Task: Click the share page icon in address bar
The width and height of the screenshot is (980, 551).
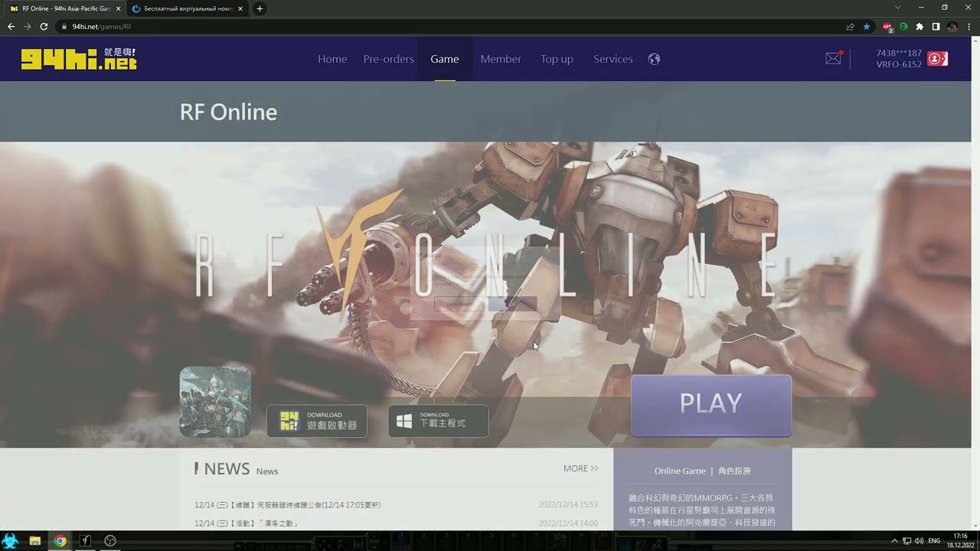Action: [850, 26]
